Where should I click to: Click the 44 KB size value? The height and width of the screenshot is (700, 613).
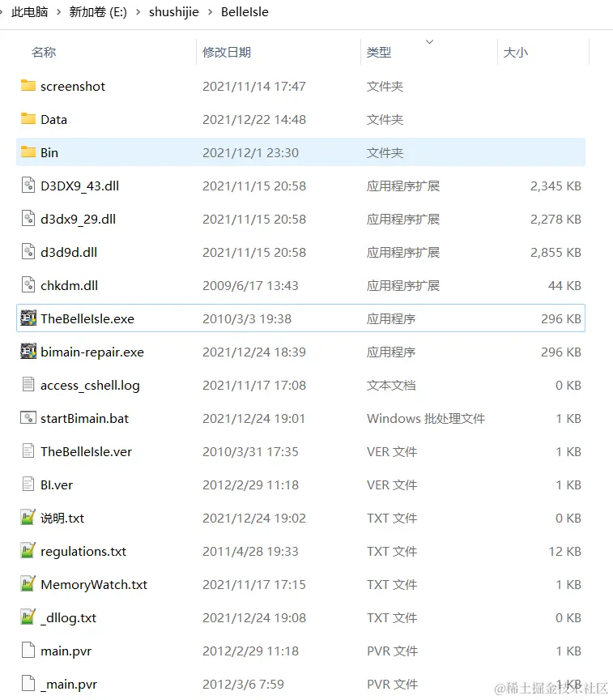[x=564, y=286]
